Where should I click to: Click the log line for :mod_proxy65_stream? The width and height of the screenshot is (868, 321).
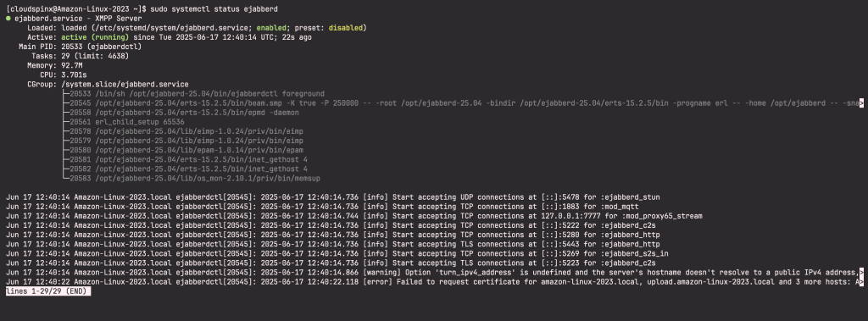click(x=354, y=216)
